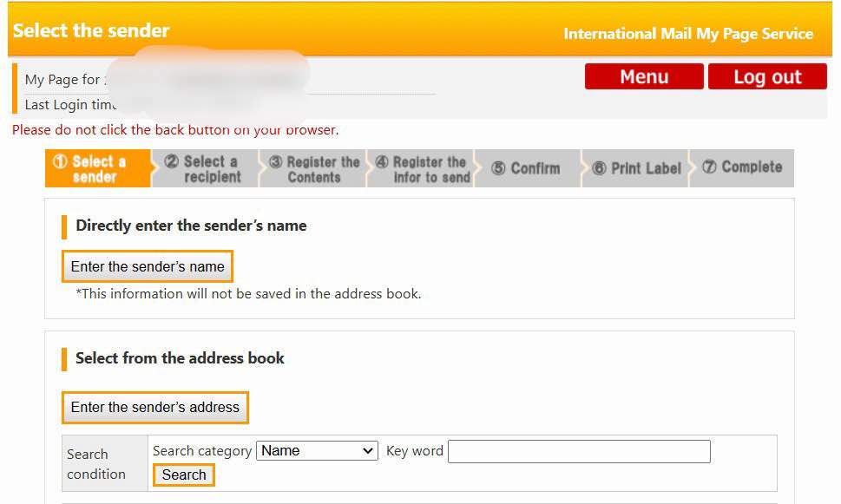The height and width of the screenshot is (504, 841).
Task: Run the address book Search
Action: click(184, 475)
